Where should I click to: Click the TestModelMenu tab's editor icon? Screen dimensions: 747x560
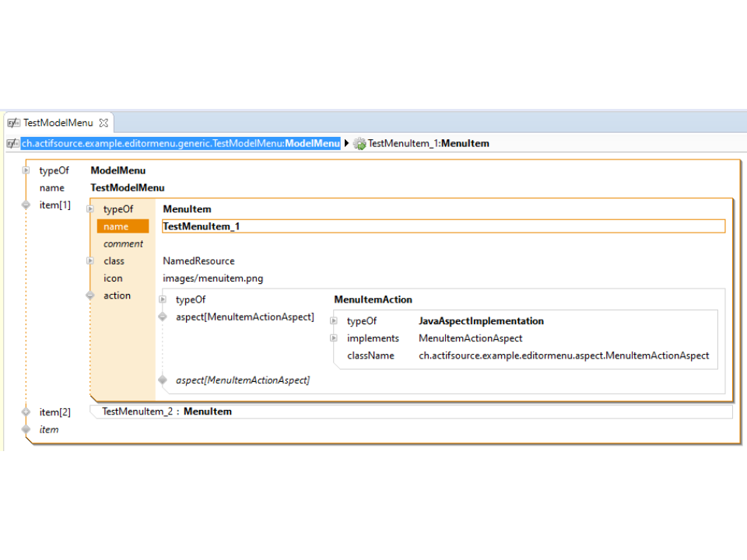click(13, 123)
